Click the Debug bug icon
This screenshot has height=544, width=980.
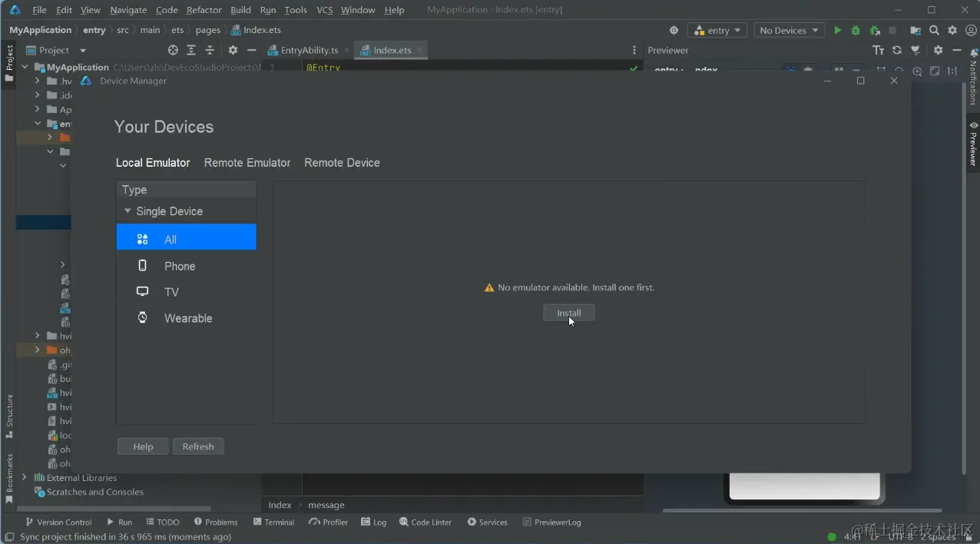(x=856, y=31)
